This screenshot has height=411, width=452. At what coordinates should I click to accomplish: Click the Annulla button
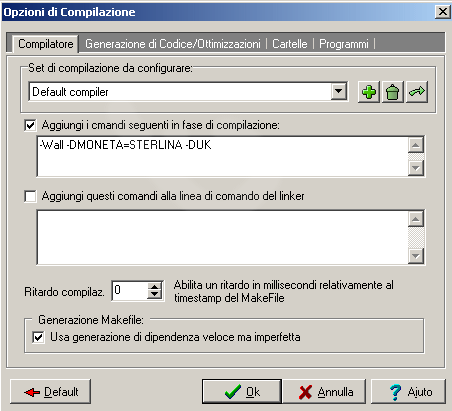[324, 391]
